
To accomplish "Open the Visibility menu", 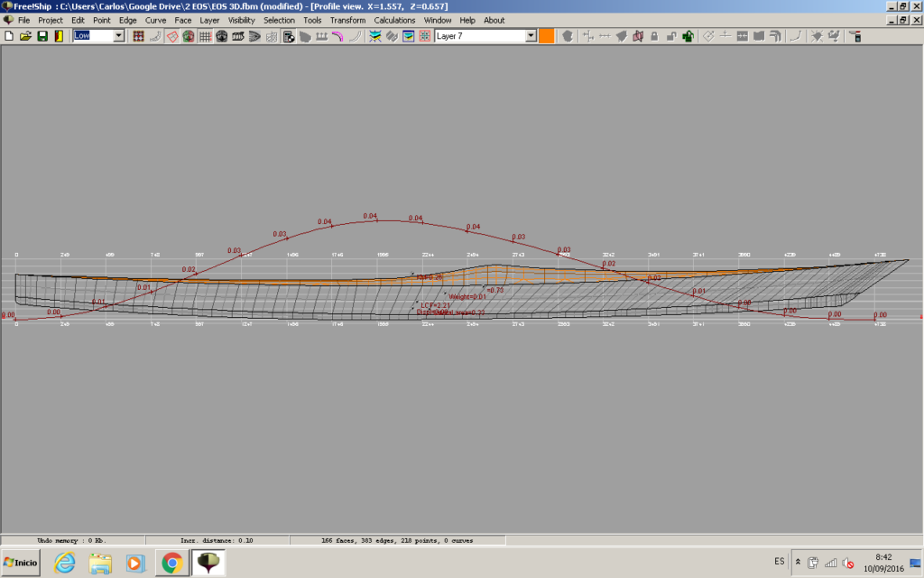I will [241, 20].
